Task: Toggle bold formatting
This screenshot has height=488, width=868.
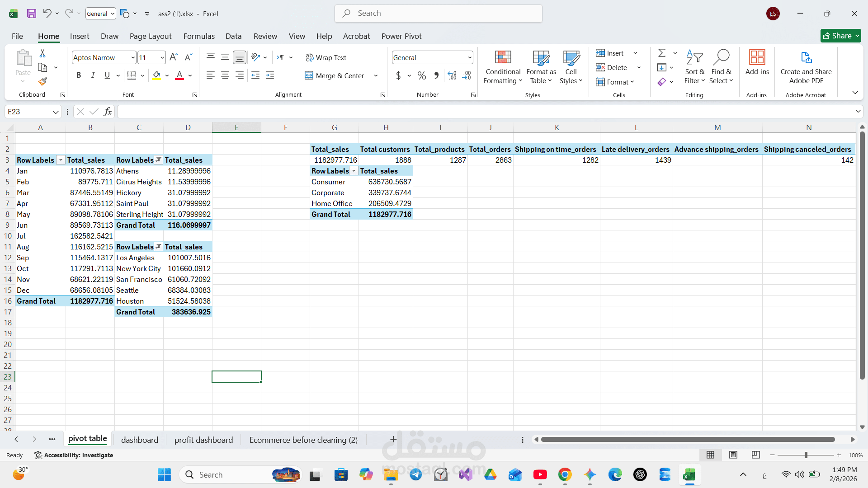Action: tap(79, 75)
